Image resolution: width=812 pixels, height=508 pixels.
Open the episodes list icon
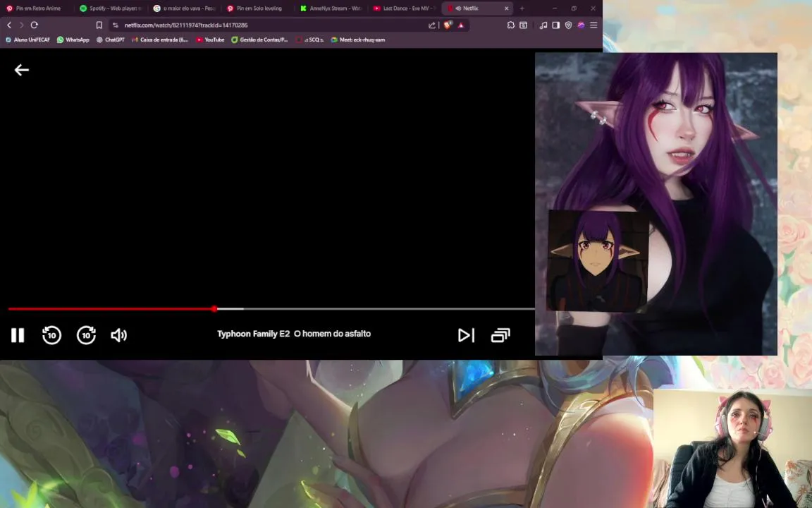point(500,335)
